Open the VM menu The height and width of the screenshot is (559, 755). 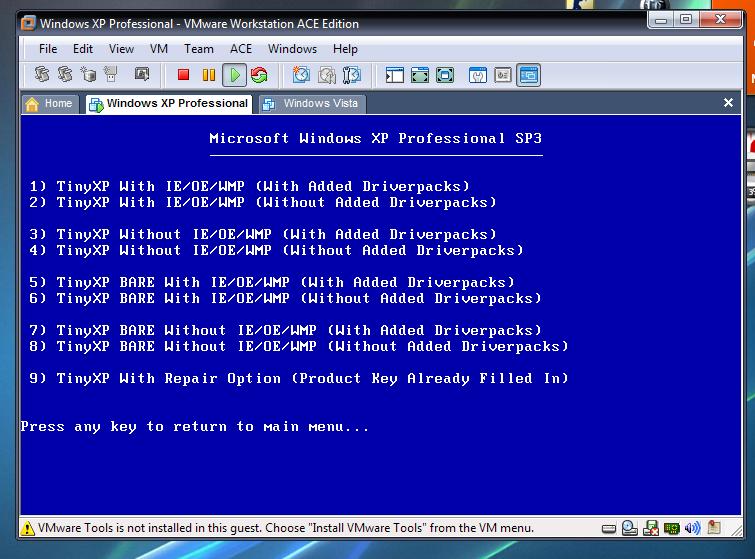(x=159, y=49)
